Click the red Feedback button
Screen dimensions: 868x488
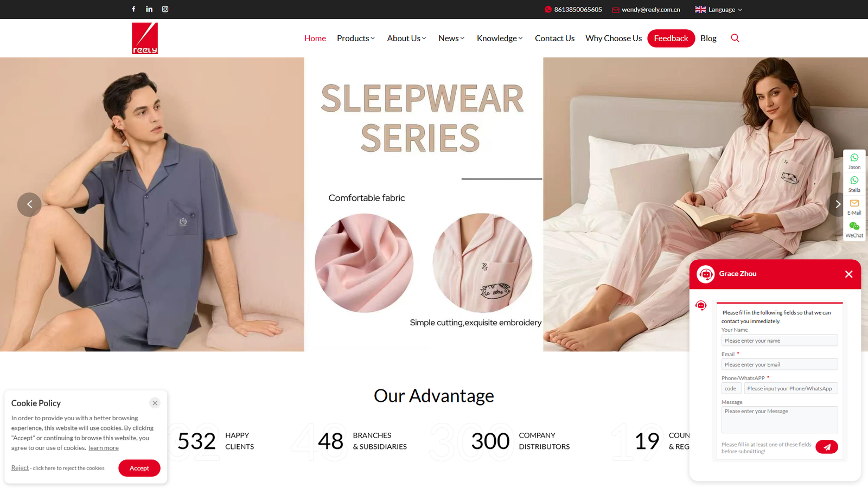click(x=671, y=38)
